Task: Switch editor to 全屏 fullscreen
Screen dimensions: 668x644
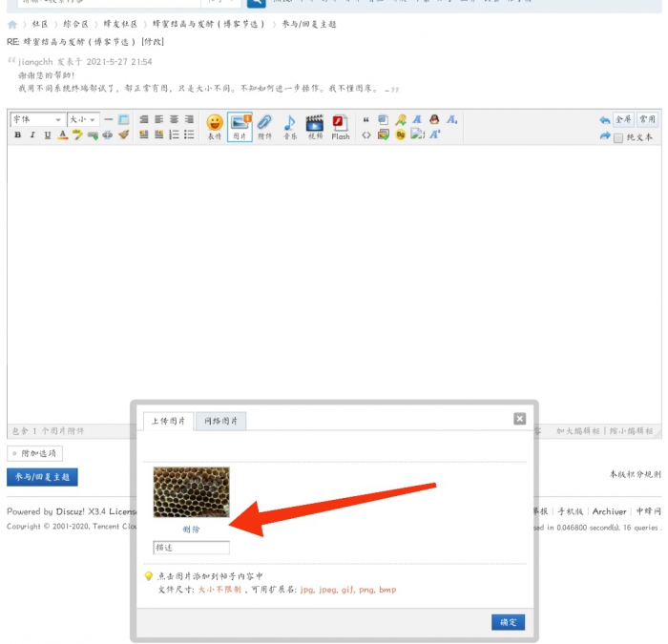Action: [x=623, y=119]
